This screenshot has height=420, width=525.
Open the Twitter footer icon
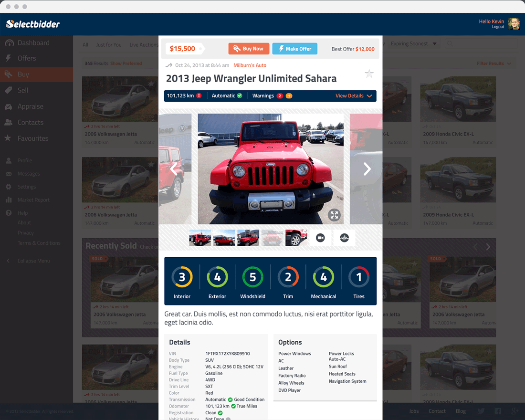pyautogui.click(x=481, y=411)
